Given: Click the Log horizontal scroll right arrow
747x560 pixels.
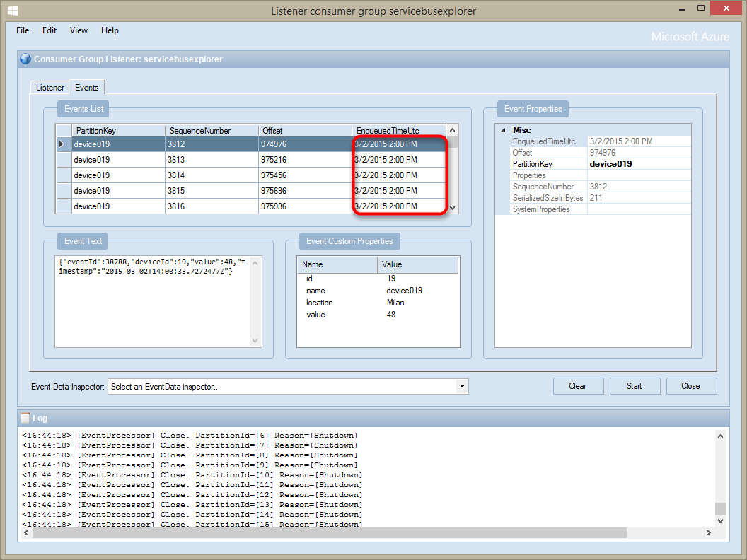Looking at the screenshot, I should tap(708, 533).
